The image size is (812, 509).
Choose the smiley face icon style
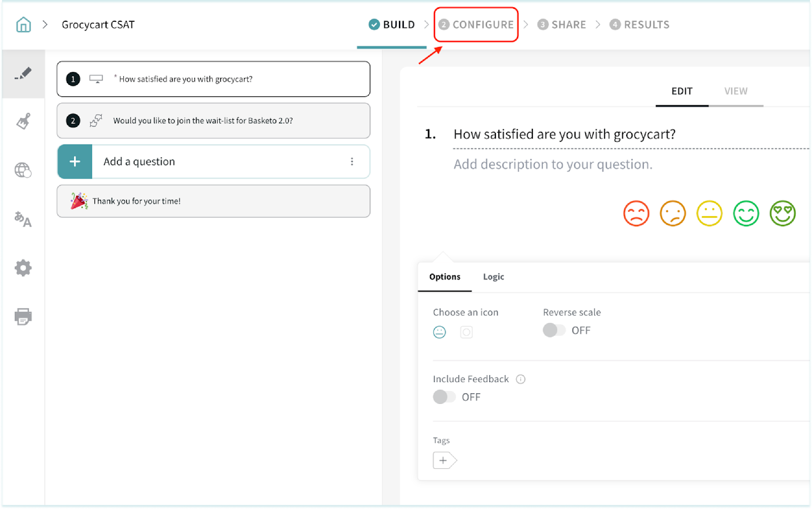coord(439,332)
